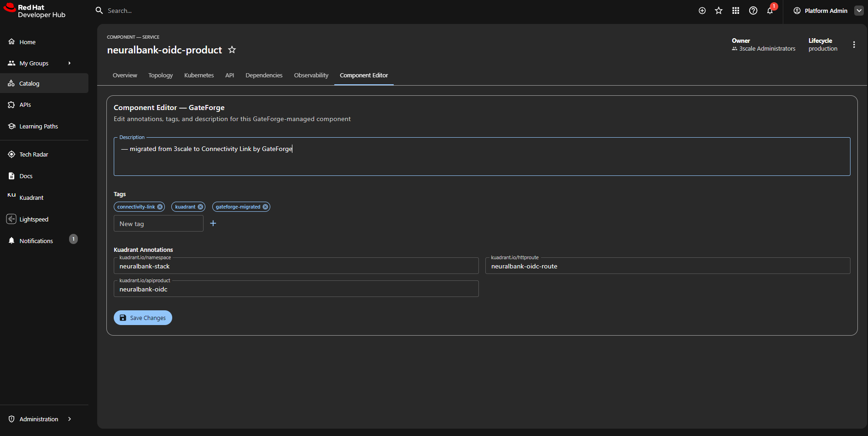
Task: Expand the Administration menu chevron
Action: [x=70, y=419]
